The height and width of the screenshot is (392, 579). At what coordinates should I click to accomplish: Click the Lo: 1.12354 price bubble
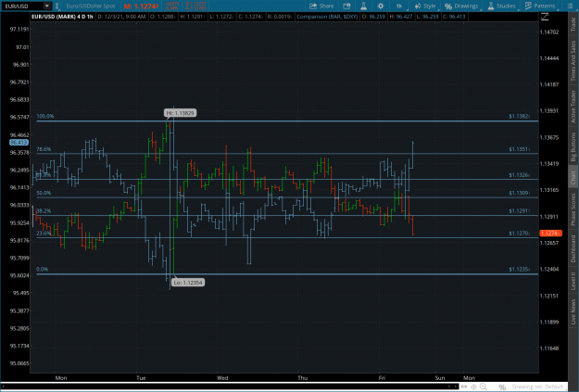pyautogui.click(x=189, y=283)
